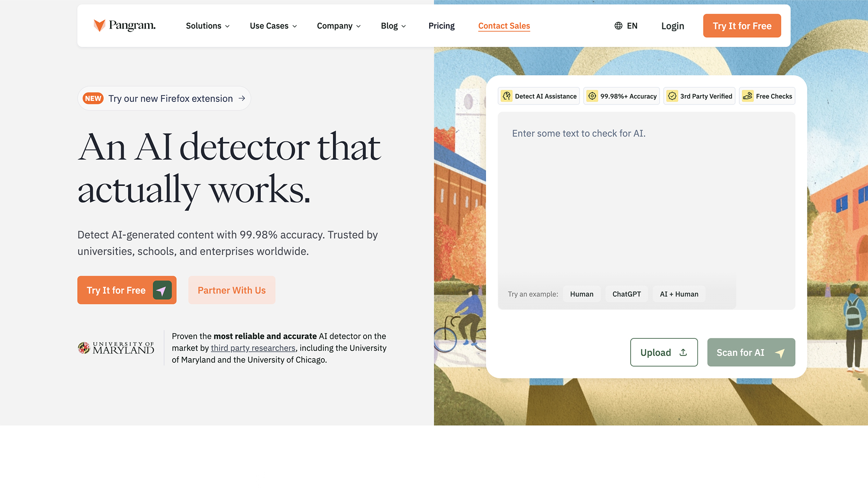The image size is (868, 488).
Task: Open the EN language selector
Action: (x=626, y=26)
